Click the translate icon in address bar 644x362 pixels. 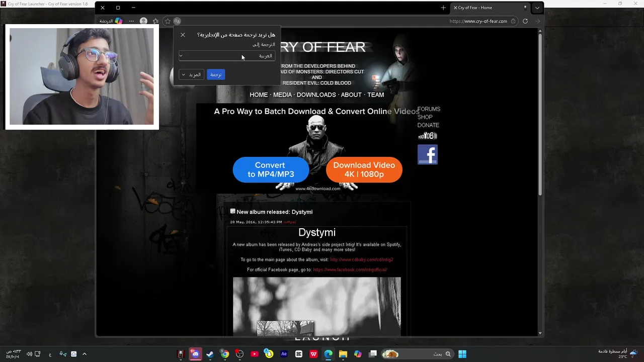tap(177, 21)
